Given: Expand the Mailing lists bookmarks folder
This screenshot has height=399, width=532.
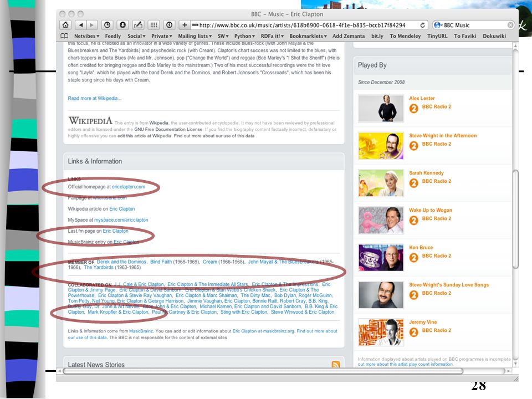Looking at the screenshot, I should (x=195, y=36).
